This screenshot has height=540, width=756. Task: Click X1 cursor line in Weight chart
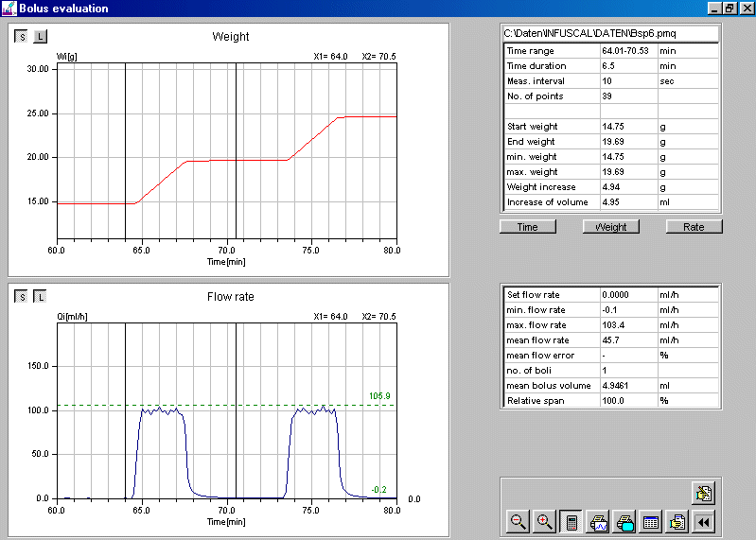tap(125, 150)
